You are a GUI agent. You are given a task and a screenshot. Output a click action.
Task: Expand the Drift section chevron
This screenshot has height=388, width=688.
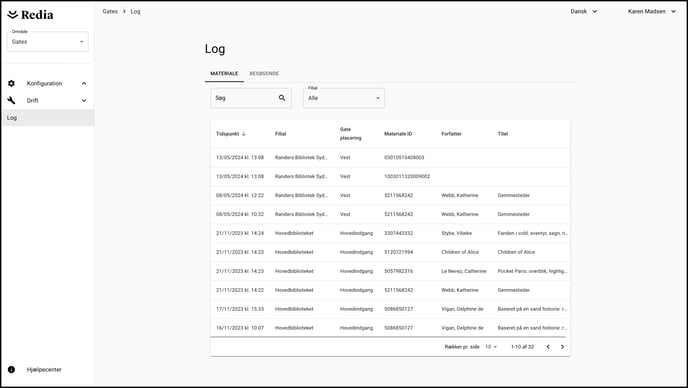(x=84, y=101)
